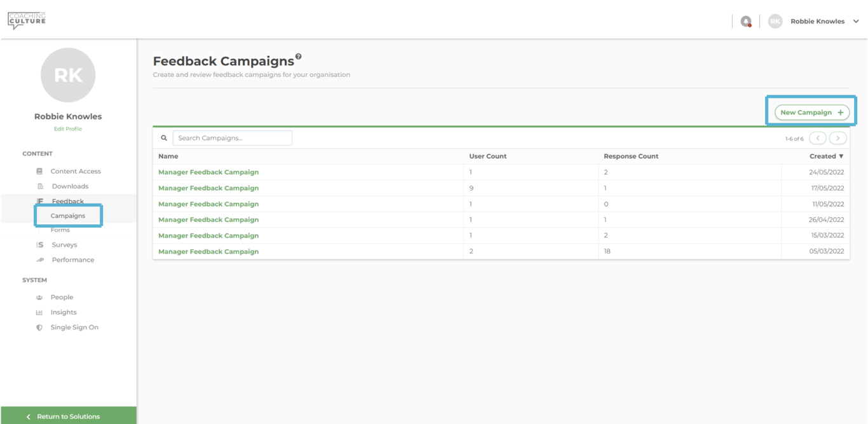Sort campaigns by Created column arrow
Image resolution: width=868 pixels, height=424 pixels.
coord(841,156)
